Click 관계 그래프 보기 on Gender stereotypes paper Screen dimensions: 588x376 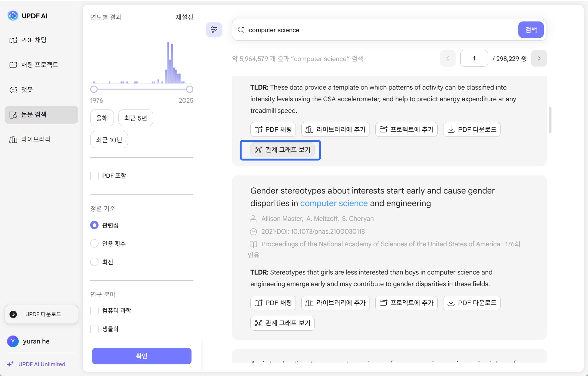coord(282,323)
